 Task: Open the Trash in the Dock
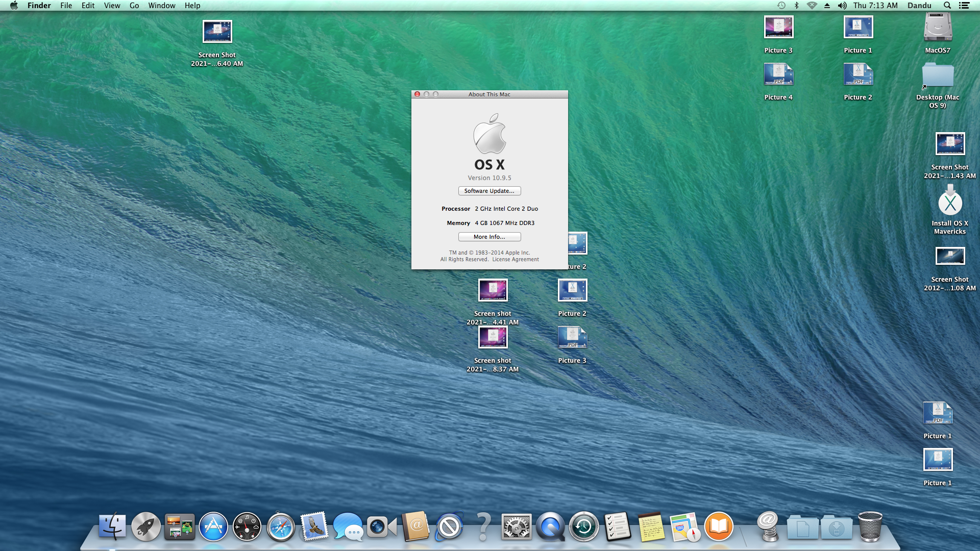[x=870, y=527]
